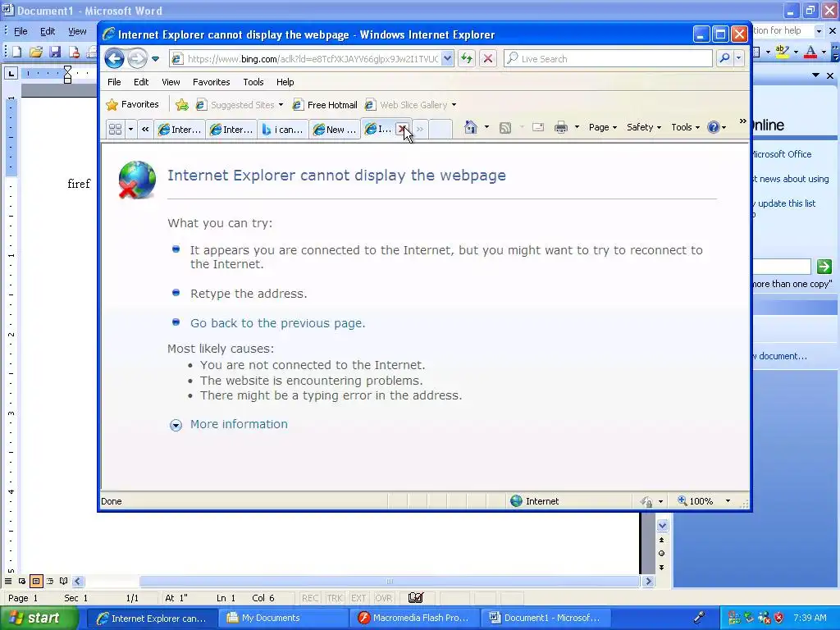The width and height of the screenshot is (840, 630).
Task: Click Add to Favorites Bar icon
Action: click(182, 105)
